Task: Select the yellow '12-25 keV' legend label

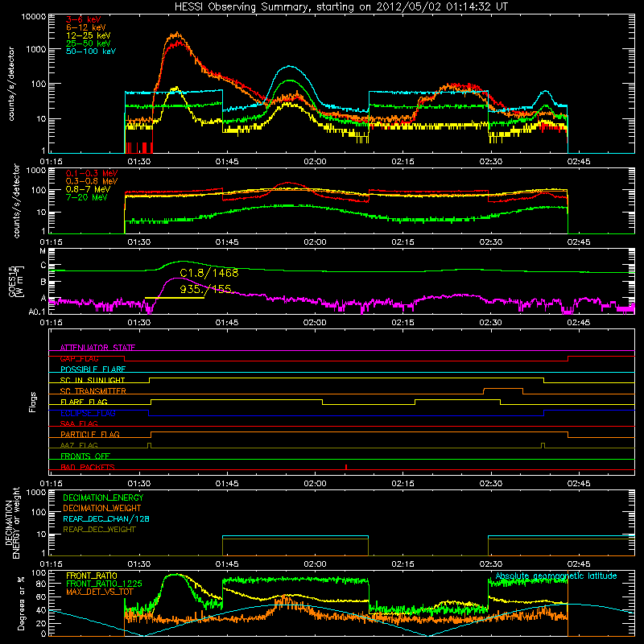Action: (89, 35)
